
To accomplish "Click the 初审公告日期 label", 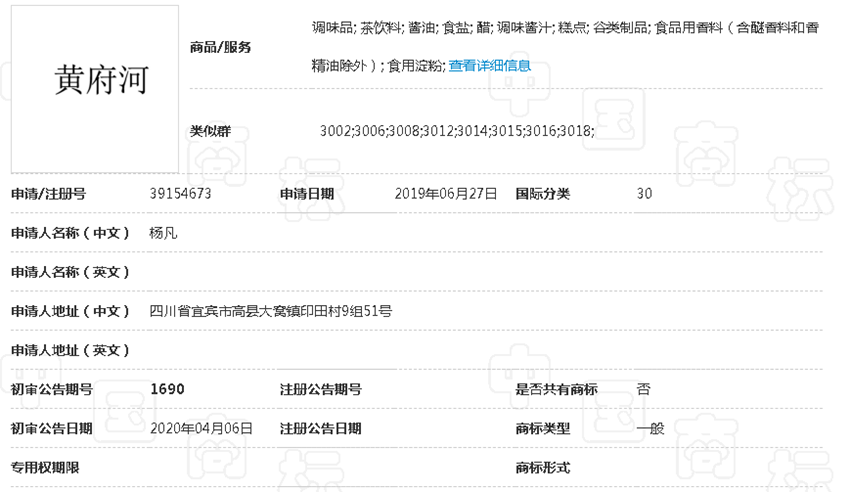I will [52, 428].
